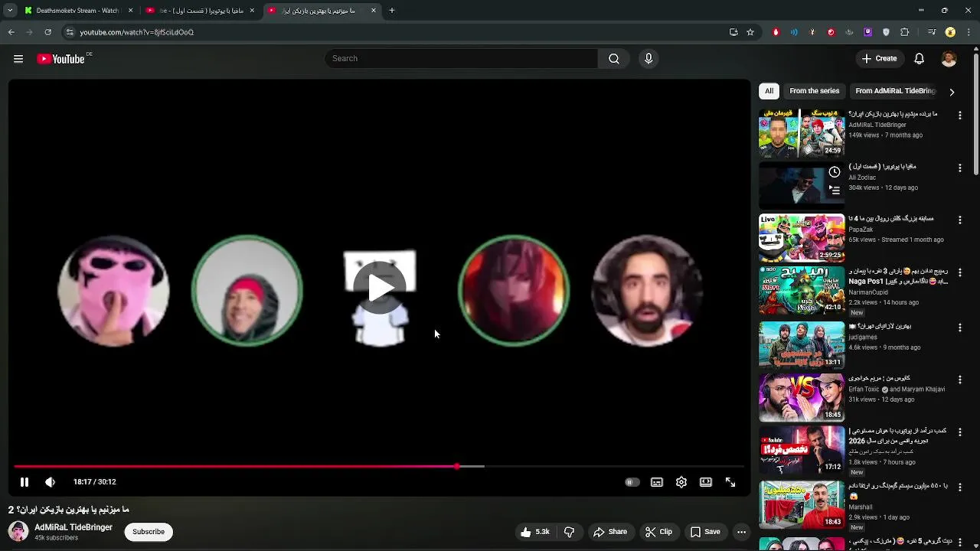Go to the YouTube home logo

[60, 59]
